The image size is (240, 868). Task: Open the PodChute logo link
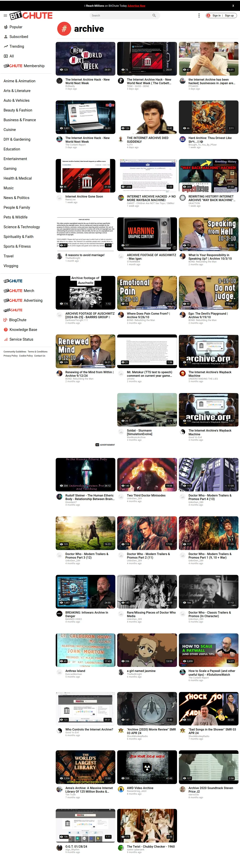13,310
